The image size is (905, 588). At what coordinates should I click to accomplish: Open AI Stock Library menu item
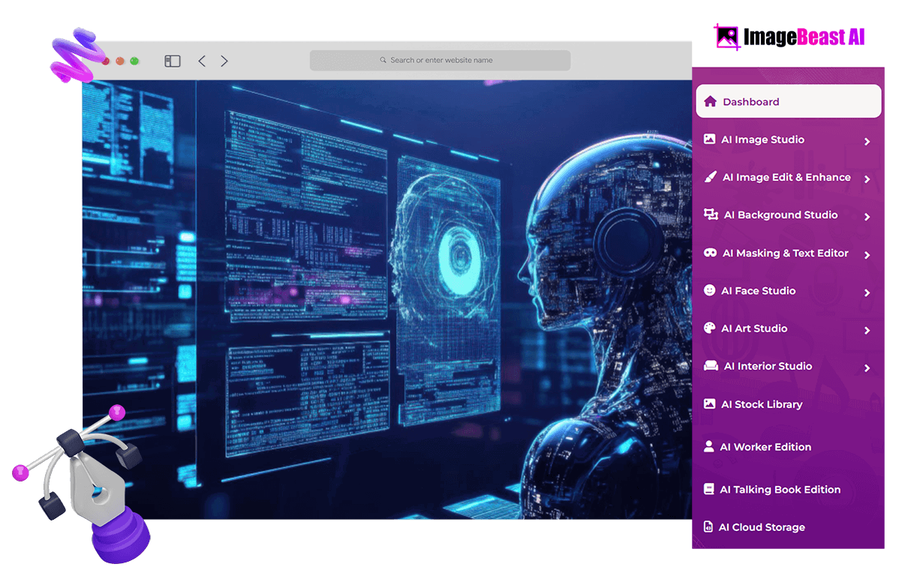click(761, 404)
